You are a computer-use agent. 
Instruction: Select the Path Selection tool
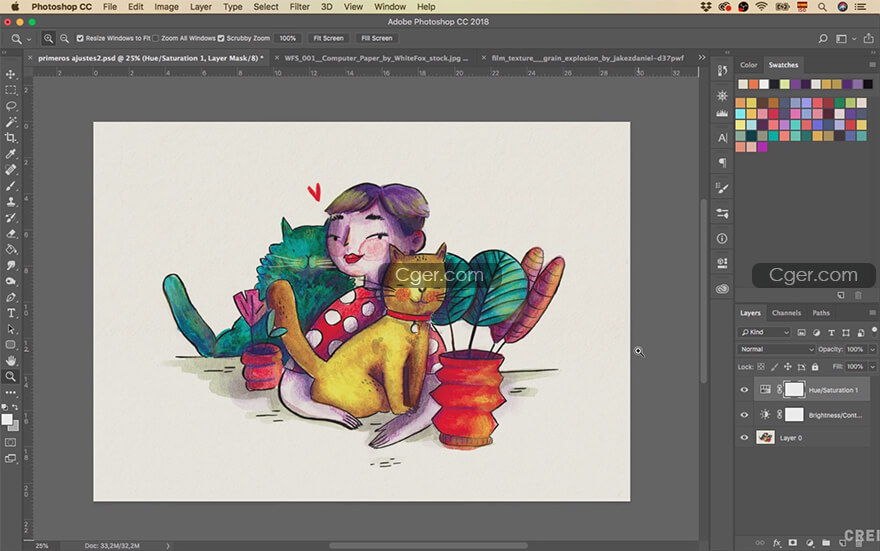pos(11,329)
